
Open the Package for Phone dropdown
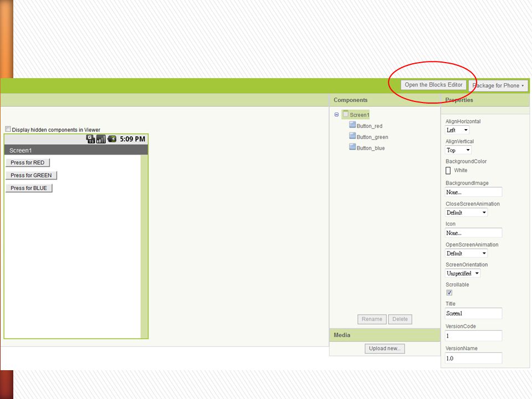498,85
